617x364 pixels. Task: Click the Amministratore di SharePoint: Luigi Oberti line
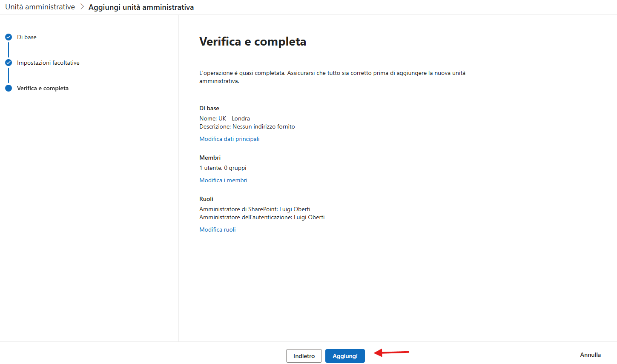[x=255, y=209]
